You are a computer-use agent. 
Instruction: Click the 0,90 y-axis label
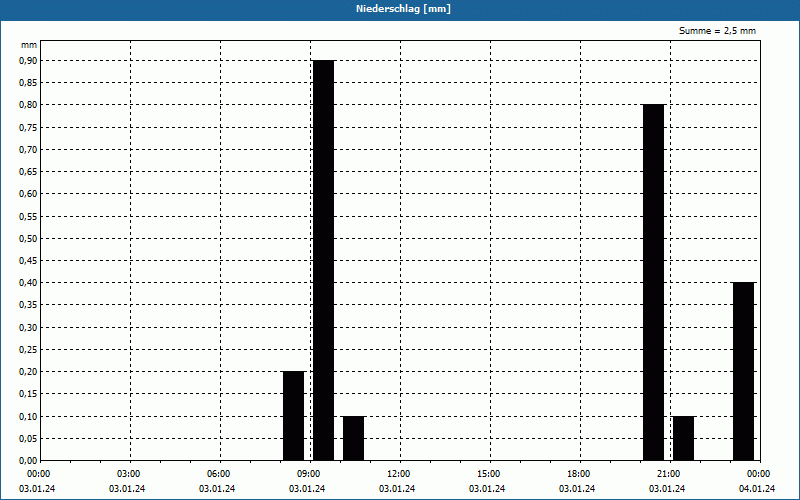(28, 60)
